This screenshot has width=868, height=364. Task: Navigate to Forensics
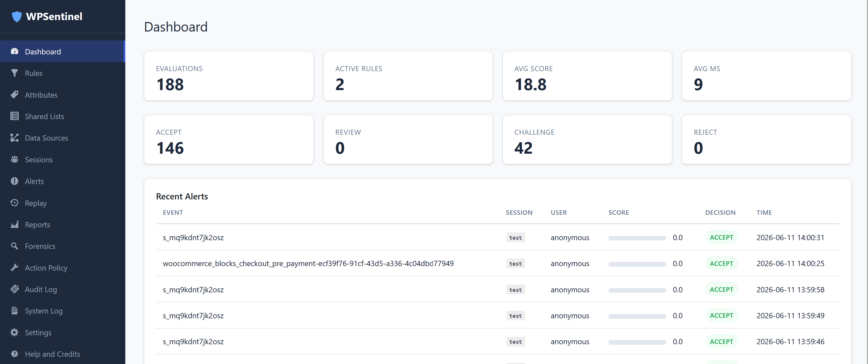point(62,246)
